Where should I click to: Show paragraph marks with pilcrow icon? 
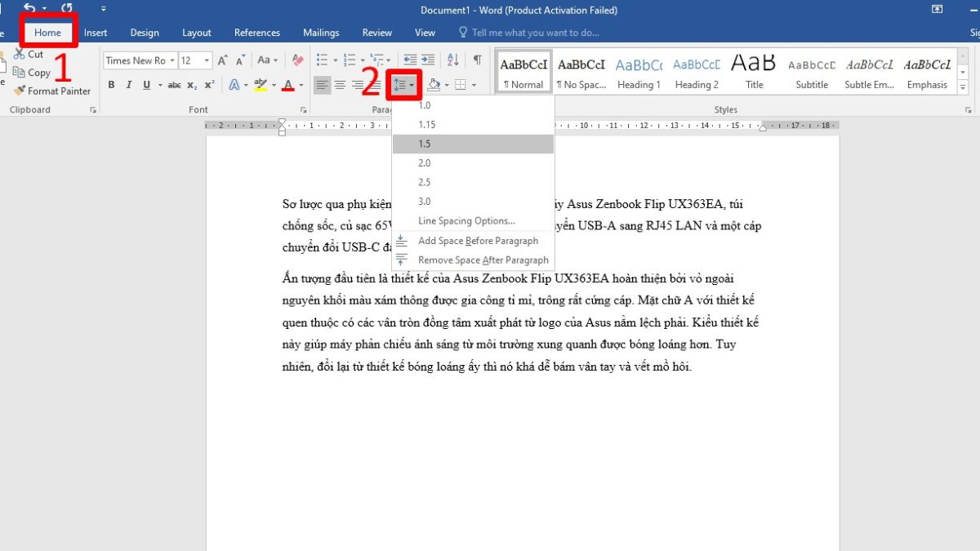[477, 60]
